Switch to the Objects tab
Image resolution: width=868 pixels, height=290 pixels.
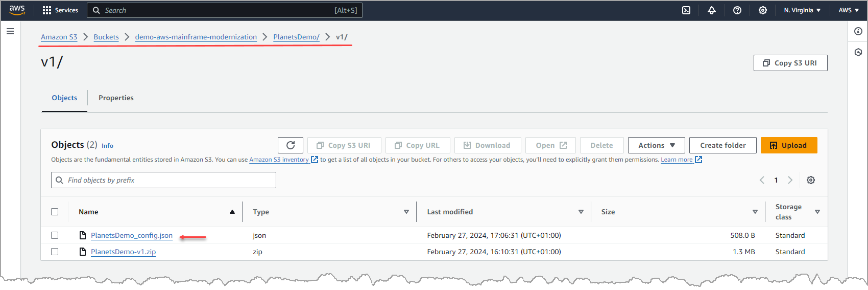(x=64, y=98)
